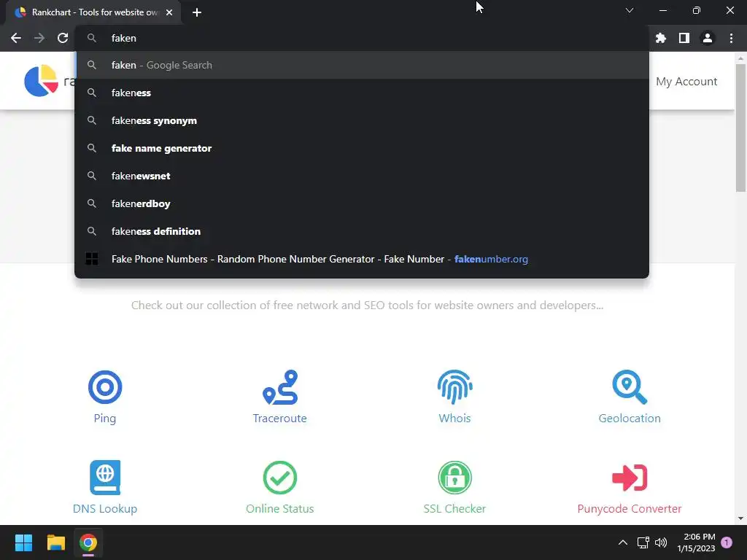
Task: Choose the 'fakeness synonym' suggestion
Action: tap(362, 120)
